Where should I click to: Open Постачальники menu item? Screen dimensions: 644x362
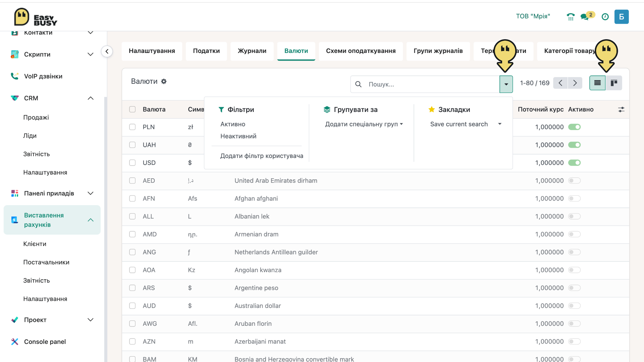pyautogui.click(x=46, y=262)
